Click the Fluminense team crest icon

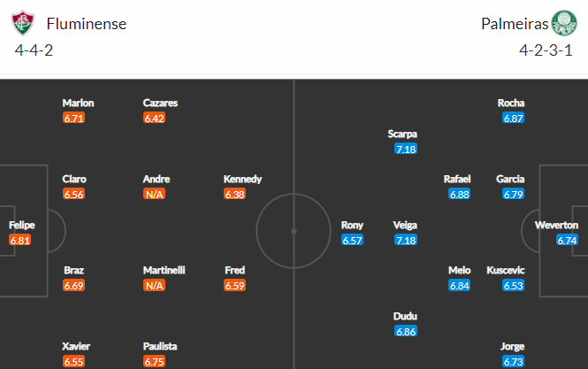[x=23, y=23]
